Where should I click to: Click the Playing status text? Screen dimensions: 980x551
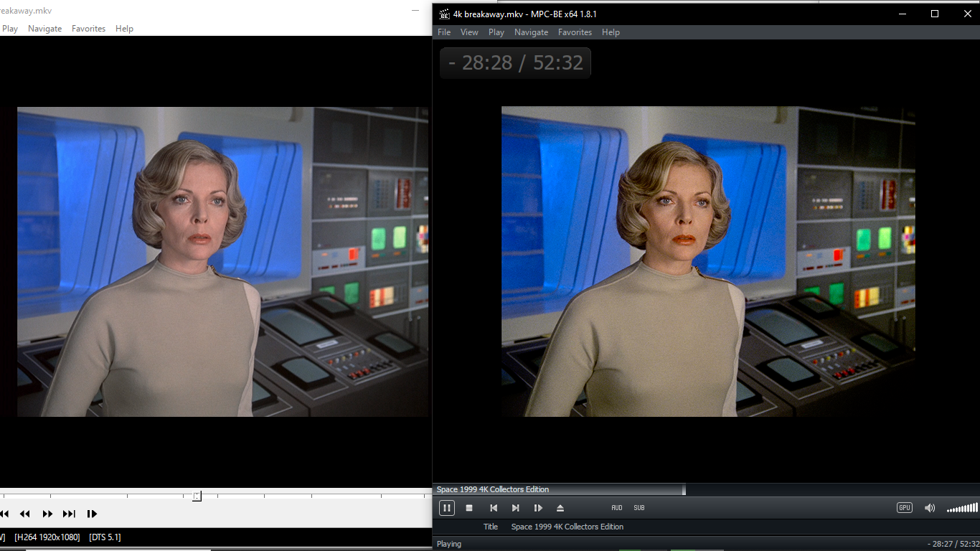(449, 544)
